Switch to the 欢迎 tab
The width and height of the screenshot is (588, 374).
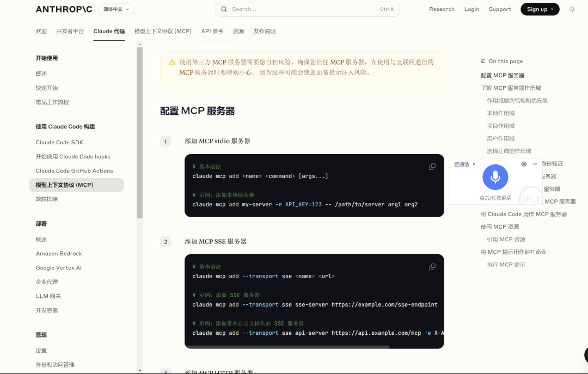point(41,31)
